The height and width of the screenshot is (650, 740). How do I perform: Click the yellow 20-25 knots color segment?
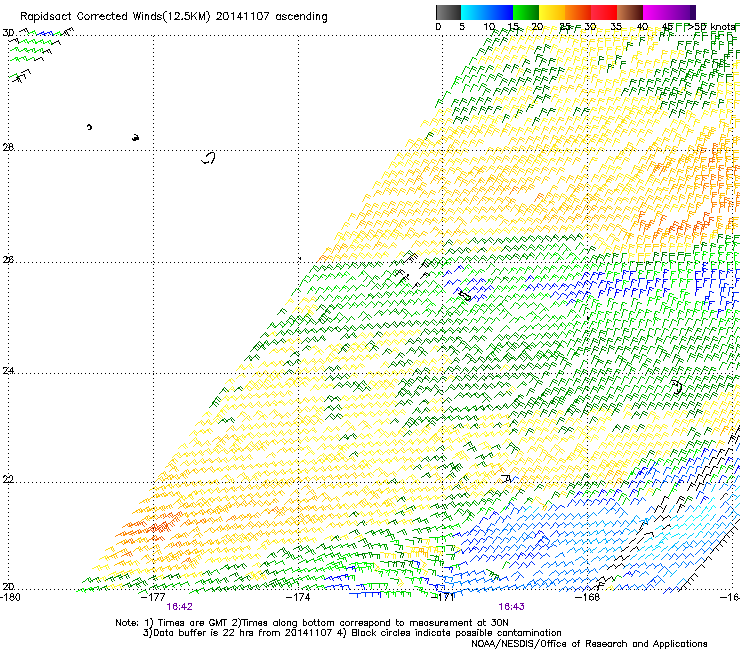point(552,12)
